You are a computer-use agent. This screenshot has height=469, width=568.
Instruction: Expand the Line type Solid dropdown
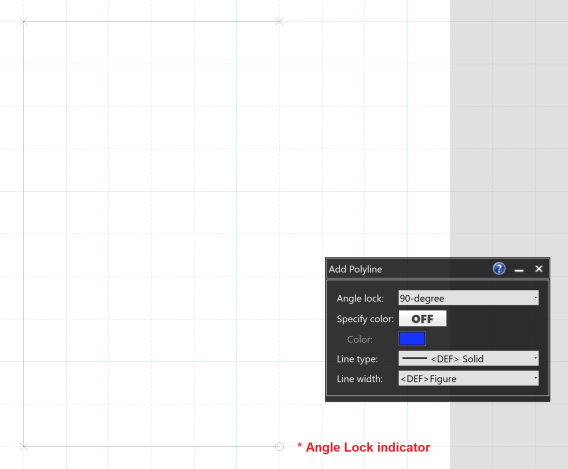tap(468, 359)
